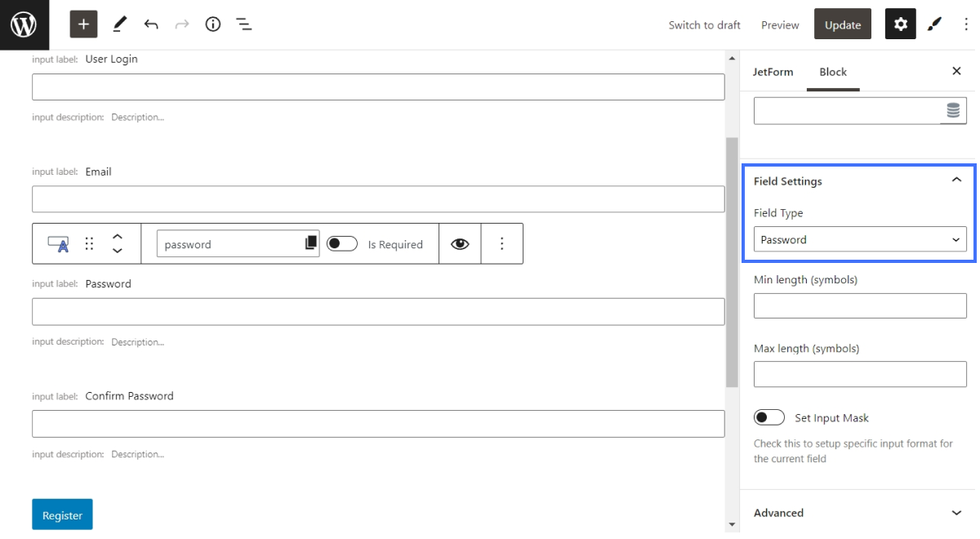Screen dimensions: 980x539
Task: Click the Update button
Action: click(842, 24)
